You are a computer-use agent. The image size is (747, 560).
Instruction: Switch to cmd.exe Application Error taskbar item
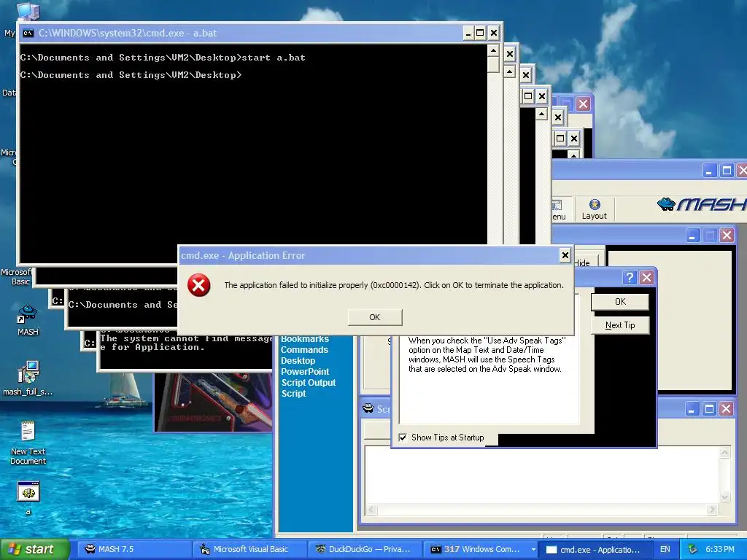[x=594, y=549]
